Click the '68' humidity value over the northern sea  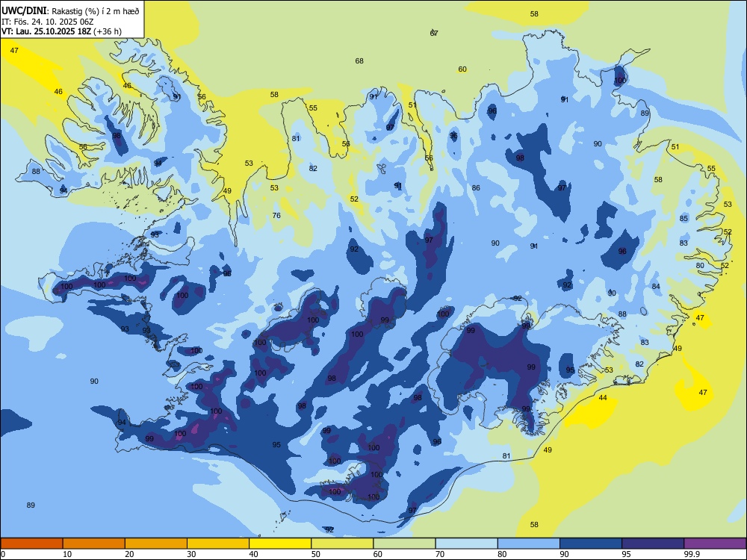[x=359, y=61]
